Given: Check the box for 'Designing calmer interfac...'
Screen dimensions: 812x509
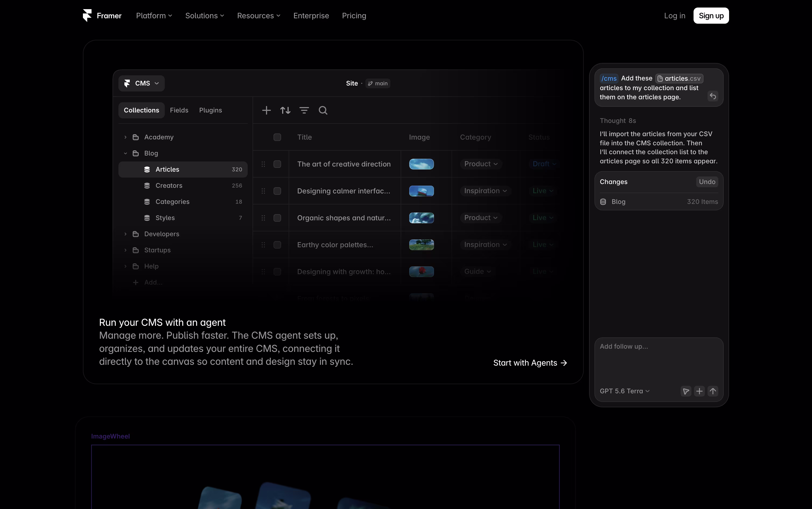Looking at the screenshot, I should coord(277,191).
